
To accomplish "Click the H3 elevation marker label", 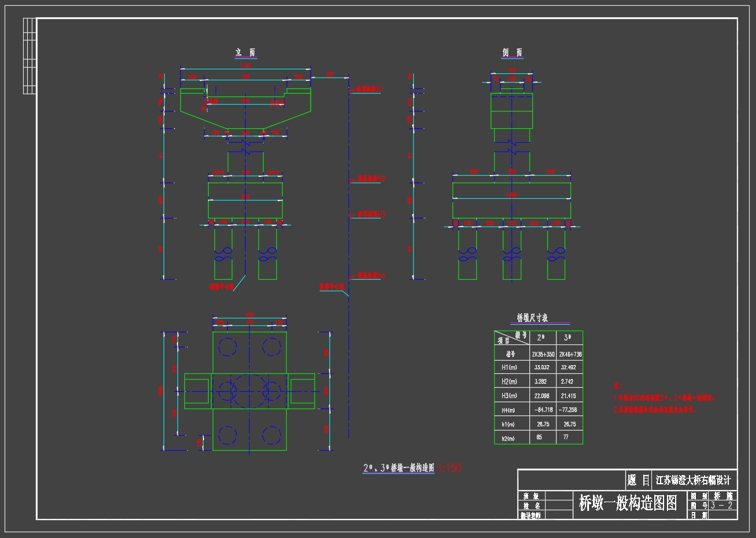I will 371,214.
